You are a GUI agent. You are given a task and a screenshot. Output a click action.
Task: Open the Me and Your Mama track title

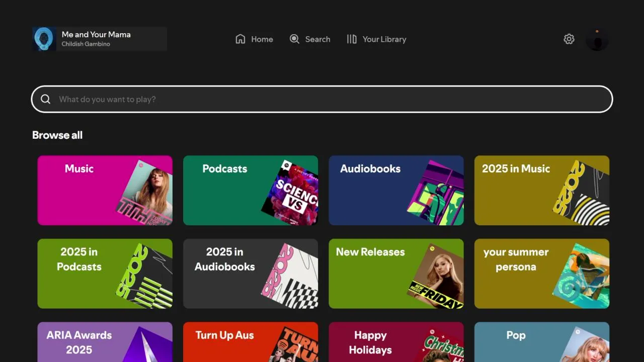pyautogui.click(x=96, y=35)
